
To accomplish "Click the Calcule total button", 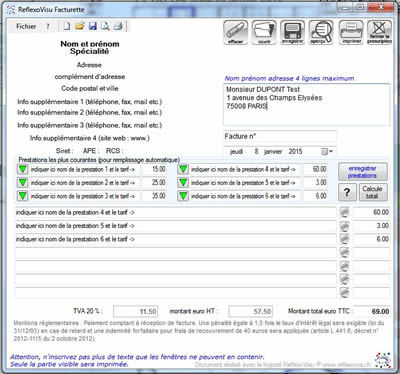I will pyautogui.click(x=373, y=192).
